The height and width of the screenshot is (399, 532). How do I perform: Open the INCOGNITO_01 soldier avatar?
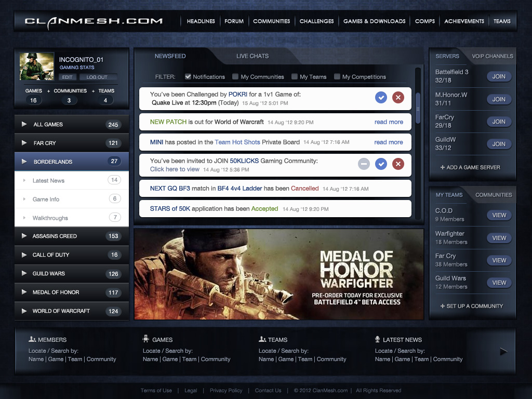tap(37, 66)
